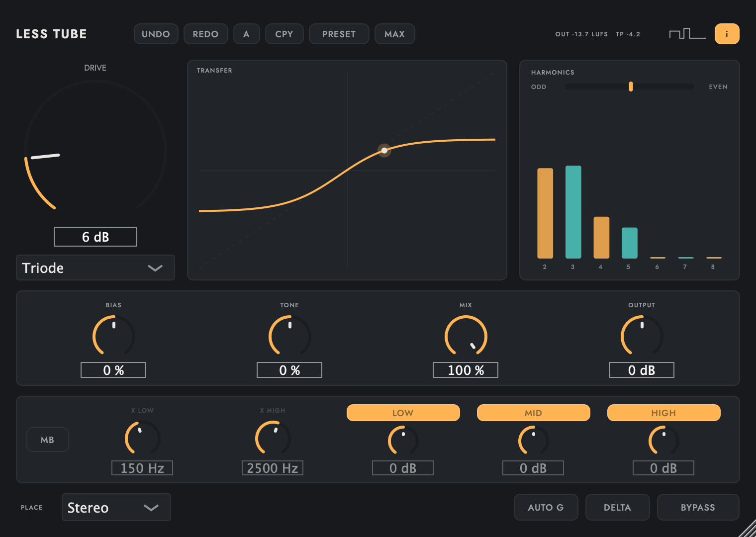Open the PRESET menu

(339, 34)
